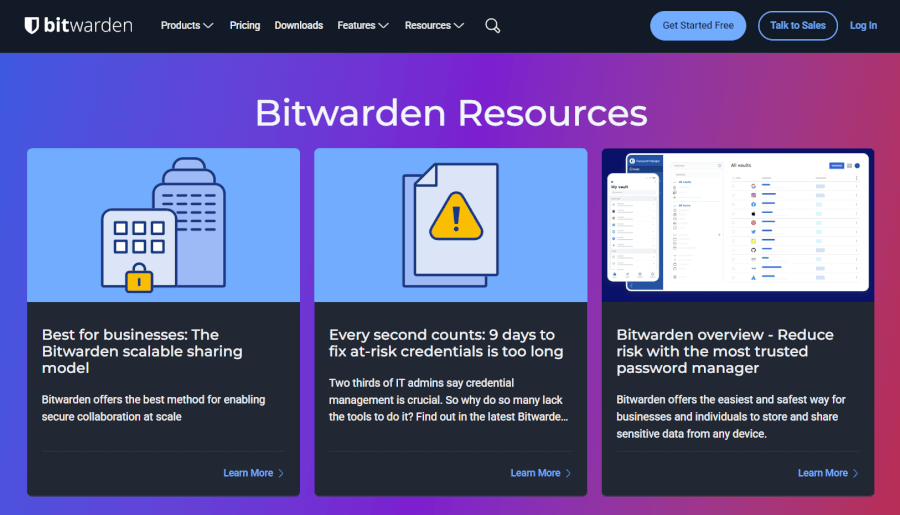Expand the Features dropdown menu
900x515 pixels.
(363, 25)
